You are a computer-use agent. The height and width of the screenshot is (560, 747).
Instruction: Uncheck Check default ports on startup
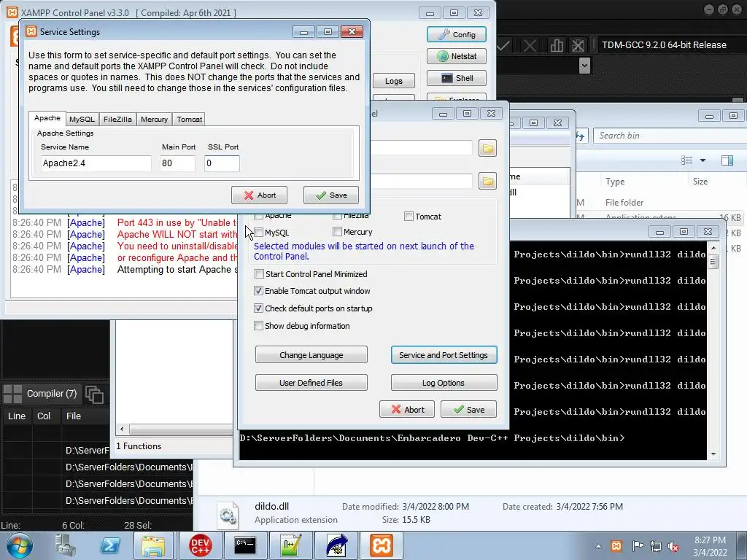point(259,308)
